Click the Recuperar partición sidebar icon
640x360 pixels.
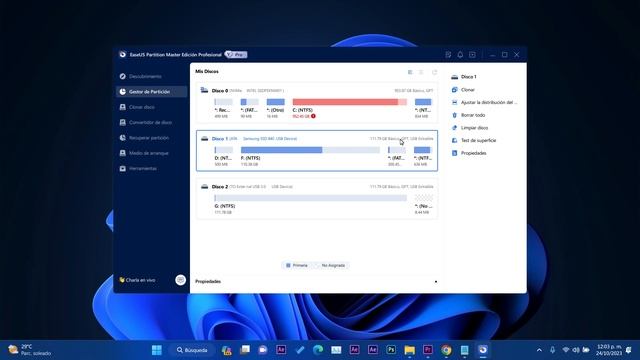coord(122,138)
